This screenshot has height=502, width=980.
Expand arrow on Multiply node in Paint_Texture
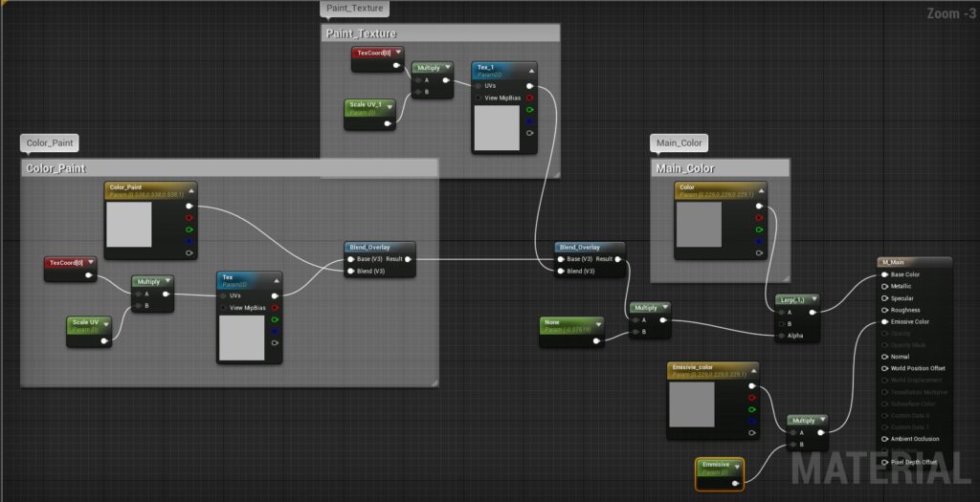pos(448,68)
